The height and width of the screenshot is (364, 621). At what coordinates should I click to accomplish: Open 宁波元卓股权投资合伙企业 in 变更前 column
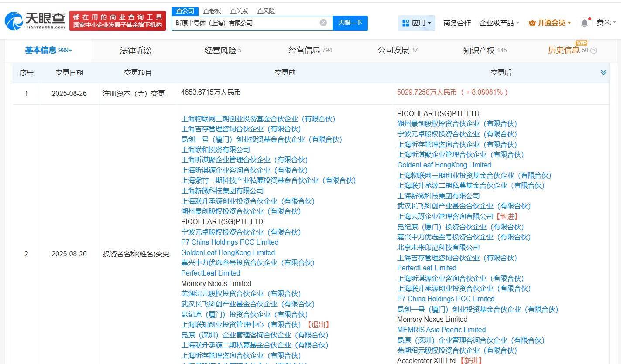(x=241, y=232)
